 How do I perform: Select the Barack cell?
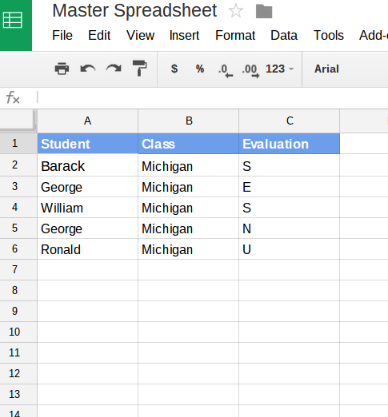(88, 166)
